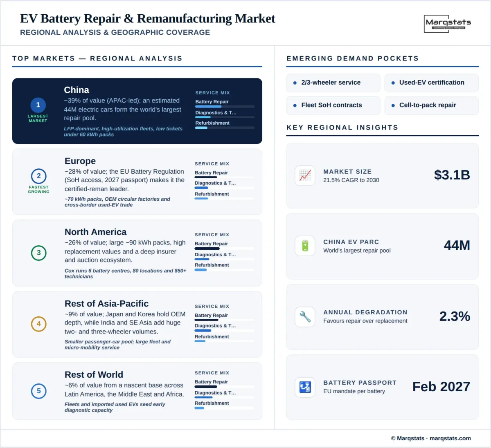Click China's Battery Repair bar
The width and height of the screenshot is (491, 448).
225,107
